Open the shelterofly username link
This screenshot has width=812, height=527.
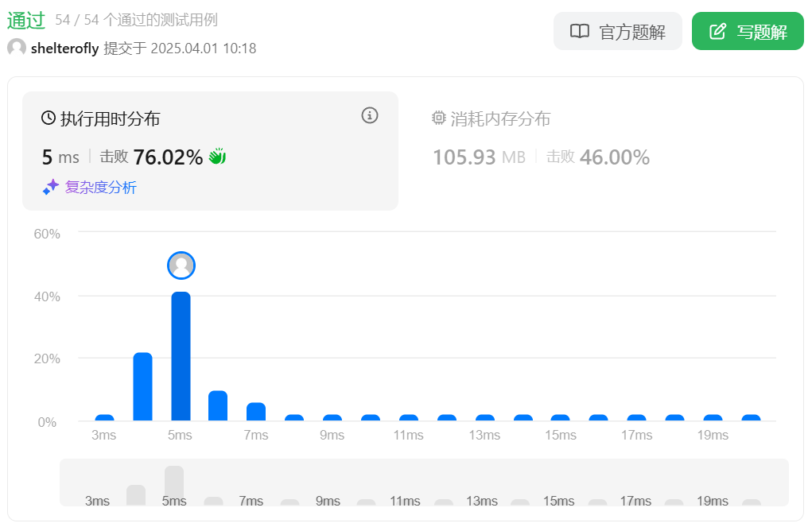tap(64, 48)
